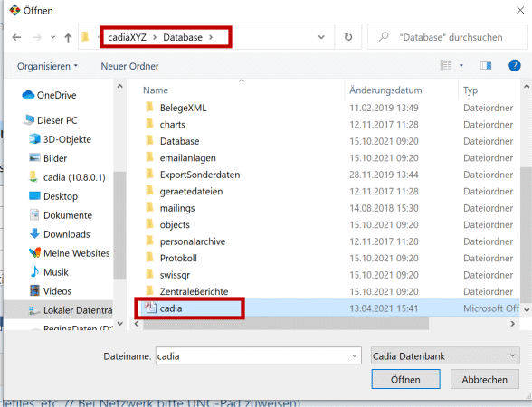
Task: Sort by the Änderungsdatum column header
Action: [385, 90]
